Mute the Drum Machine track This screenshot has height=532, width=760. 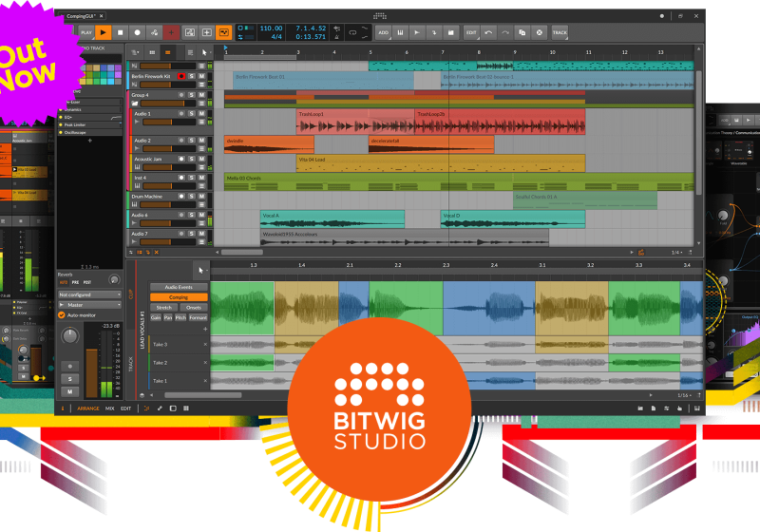[x=201, y=197]
